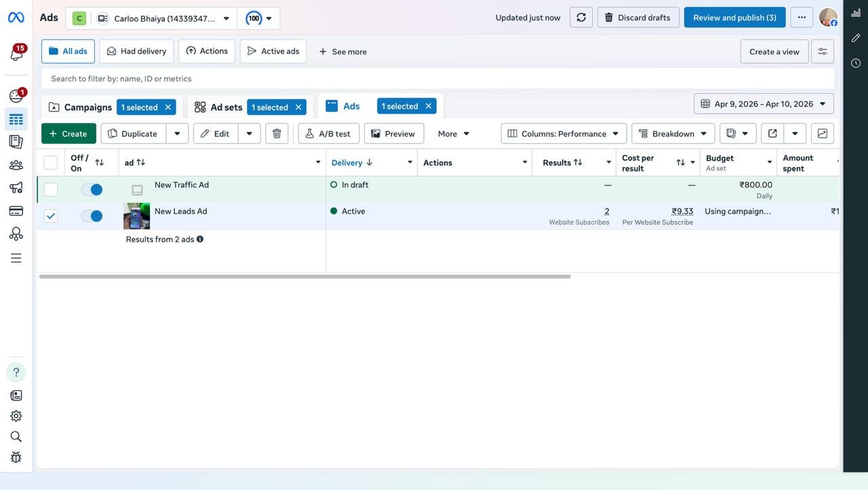Open account overview icon in sidebar

tap(16, 96)
